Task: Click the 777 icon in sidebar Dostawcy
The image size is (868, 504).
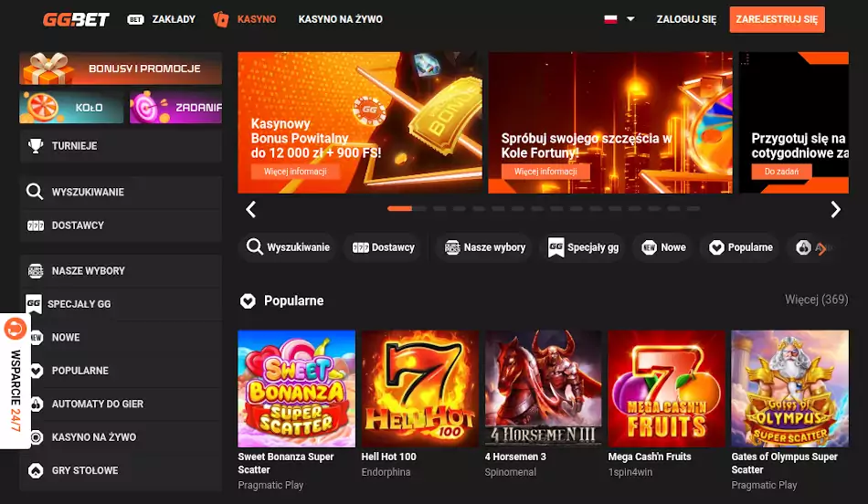Action: (36, 226)
